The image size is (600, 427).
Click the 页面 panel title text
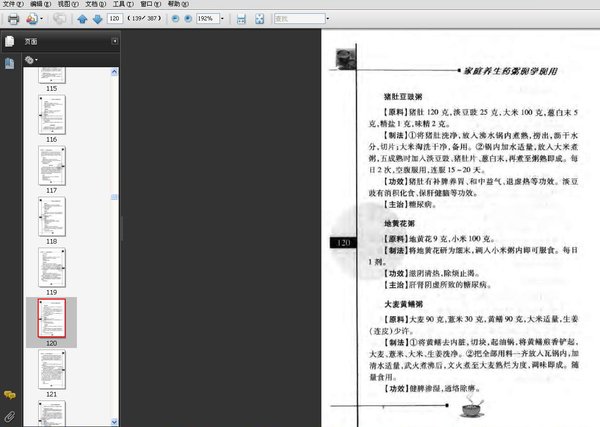click(x=31, y=41)
